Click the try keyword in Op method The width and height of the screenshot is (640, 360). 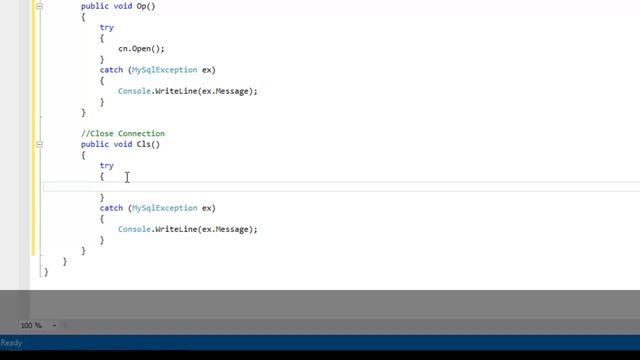[x=107, y=27]
